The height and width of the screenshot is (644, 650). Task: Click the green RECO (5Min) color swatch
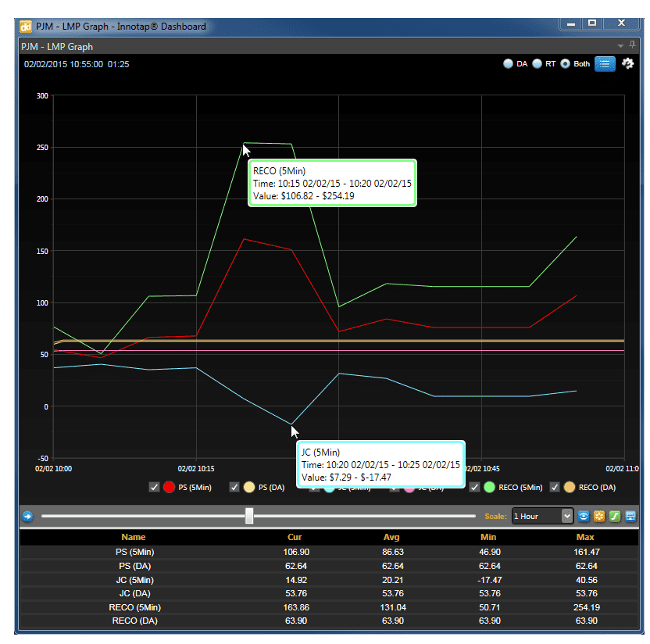(x=489, y=487)
